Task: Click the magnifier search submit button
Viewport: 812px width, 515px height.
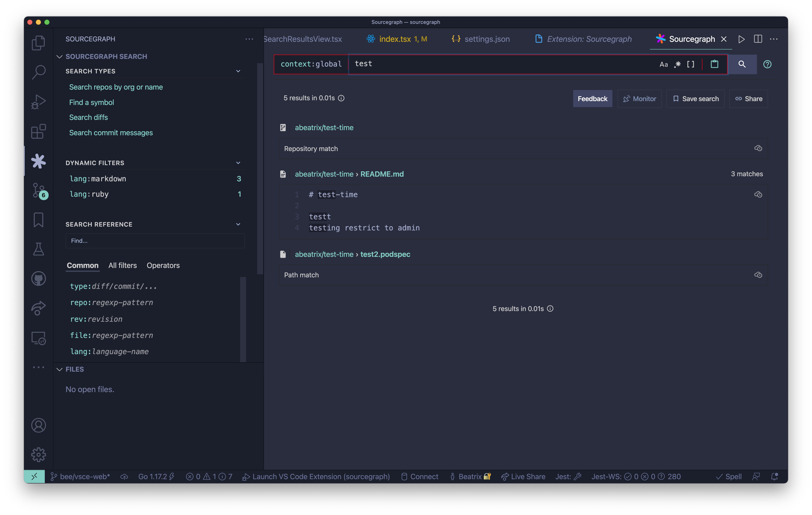Action: click(742, 64)
